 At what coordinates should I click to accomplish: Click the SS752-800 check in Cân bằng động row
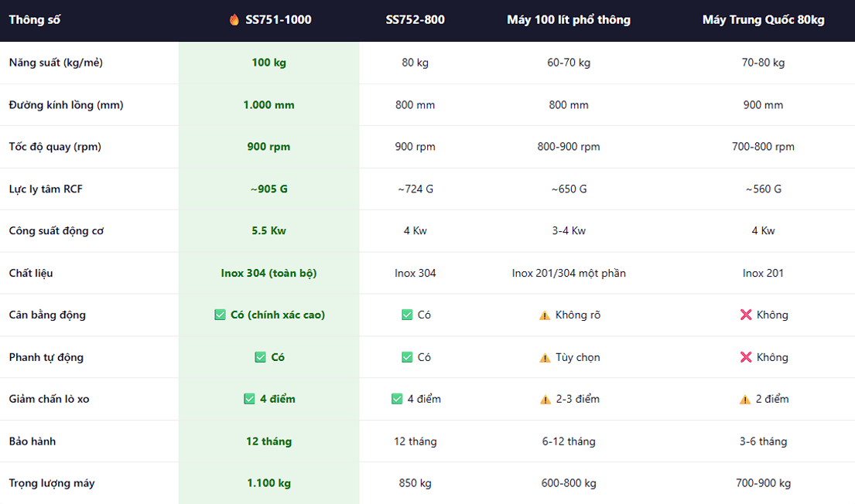click(x=407, y=315)
